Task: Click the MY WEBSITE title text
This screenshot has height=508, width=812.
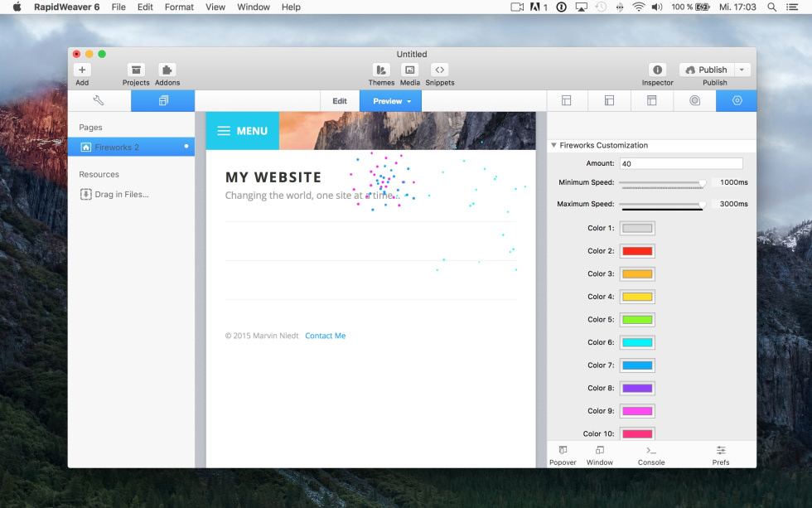Action: [x=273, y=177]
